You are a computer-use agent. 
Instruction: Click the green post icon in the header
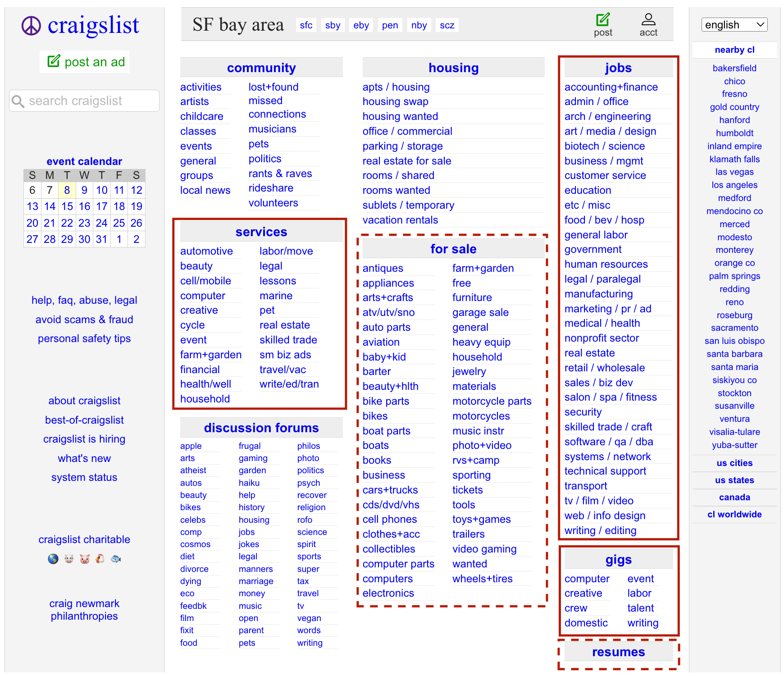point(603,20)
